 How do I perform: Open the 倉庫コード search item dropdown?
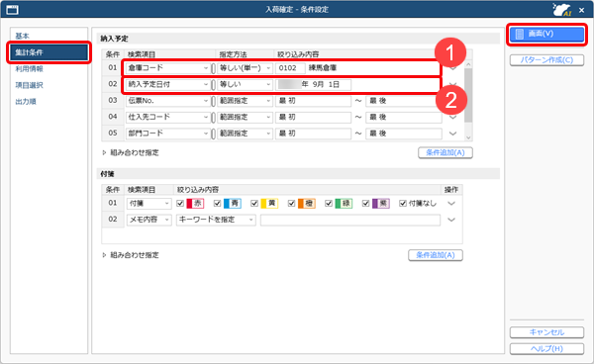point(168,68)
